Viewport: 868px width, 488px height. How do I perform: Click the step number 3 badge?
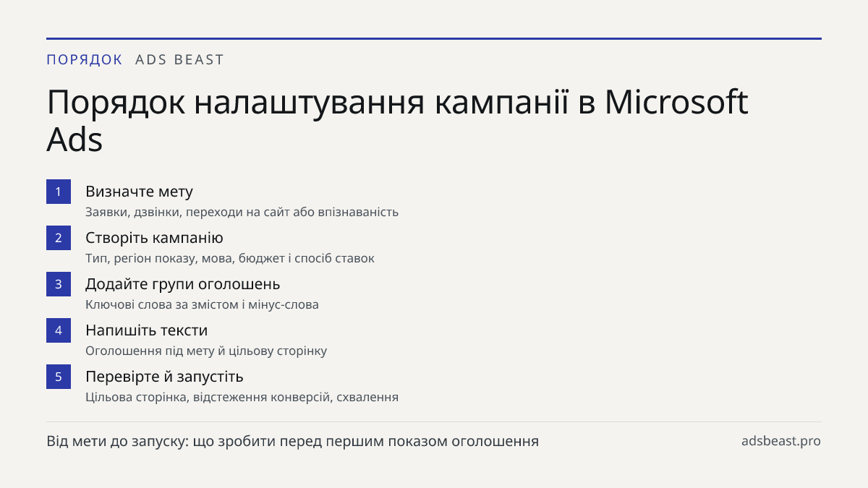click(59, 284)
